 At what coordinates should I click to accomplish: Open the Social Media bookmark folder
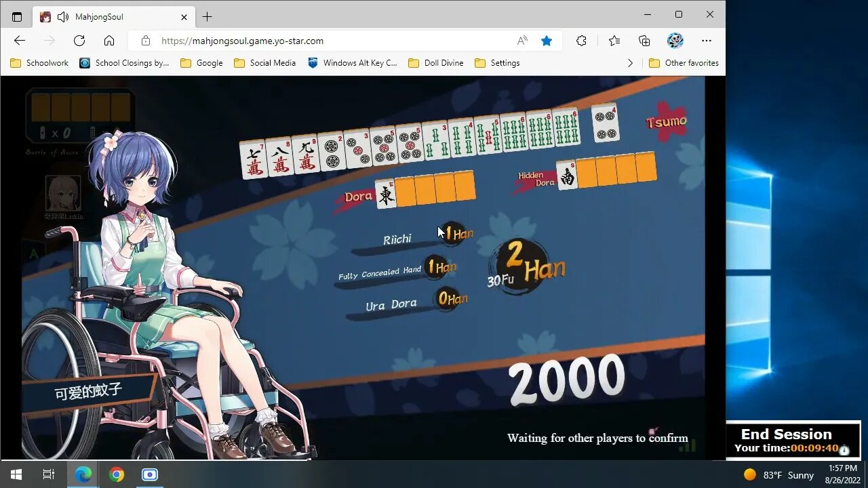click(265, 63)
